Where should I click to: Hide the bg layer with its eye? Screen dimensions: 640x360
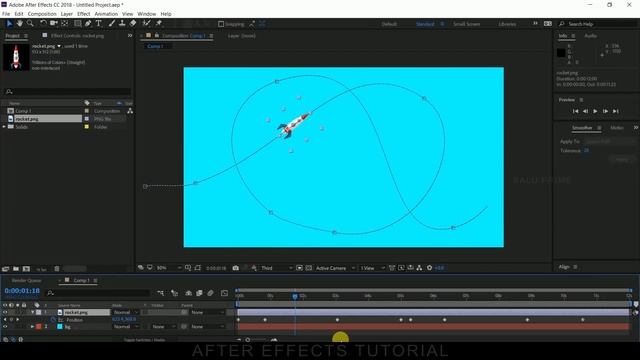coord(5,327)
